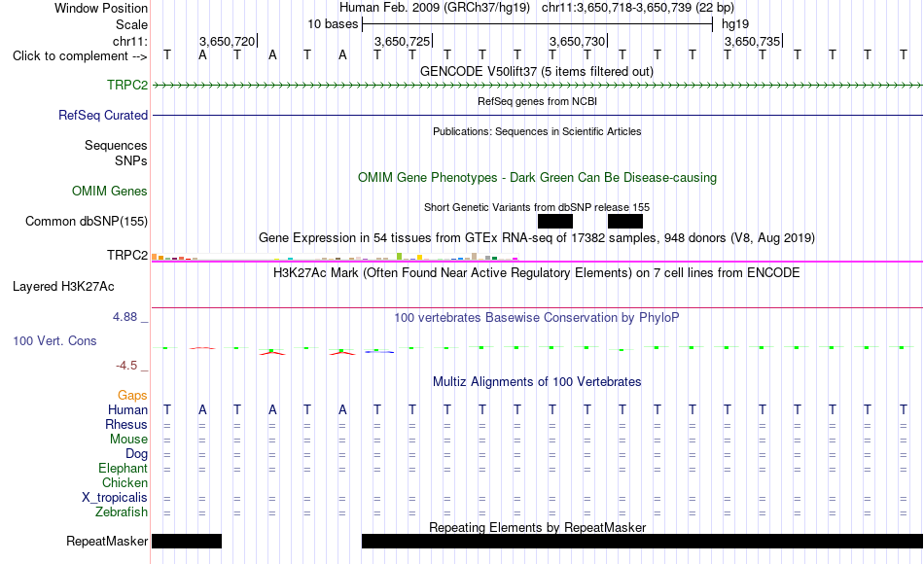
Task: Click the -4.5 lower conservation scale value
Action: click(x=126, y=366)
